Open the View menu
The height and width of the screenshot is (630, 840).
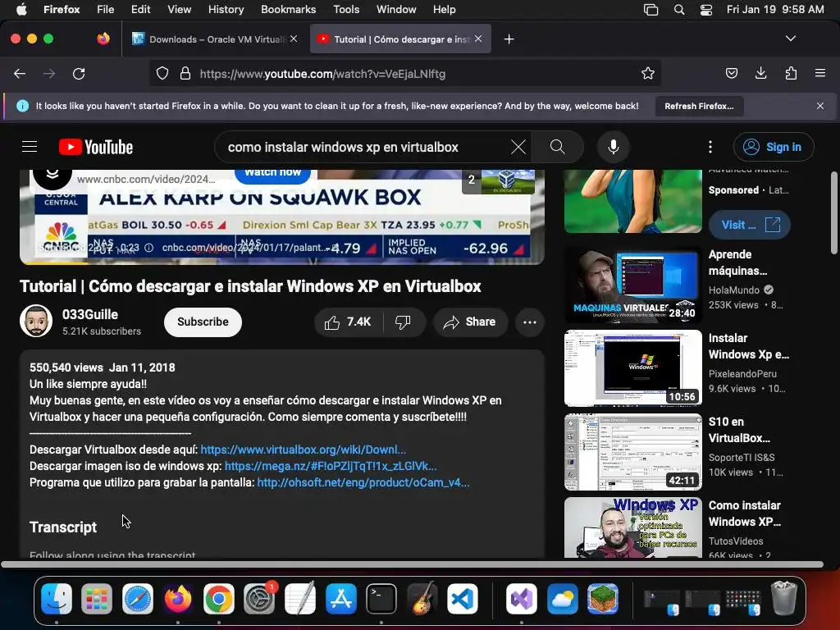pyautogui.click(x=179, y=10)
